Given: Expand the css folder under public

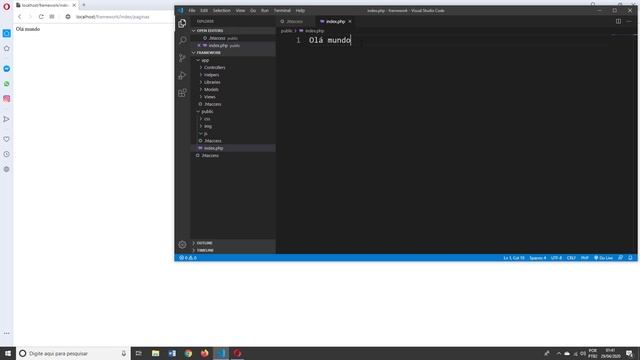Looking at the screenshot, I should click(233, 119).
